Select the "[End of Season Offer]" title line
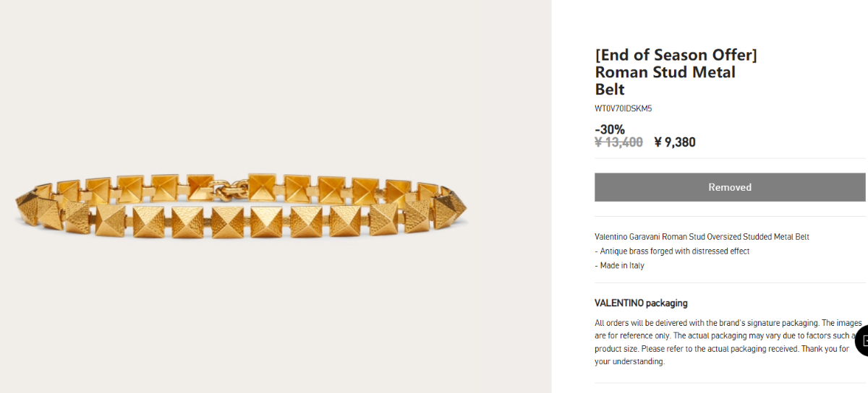 coord(676,55)
